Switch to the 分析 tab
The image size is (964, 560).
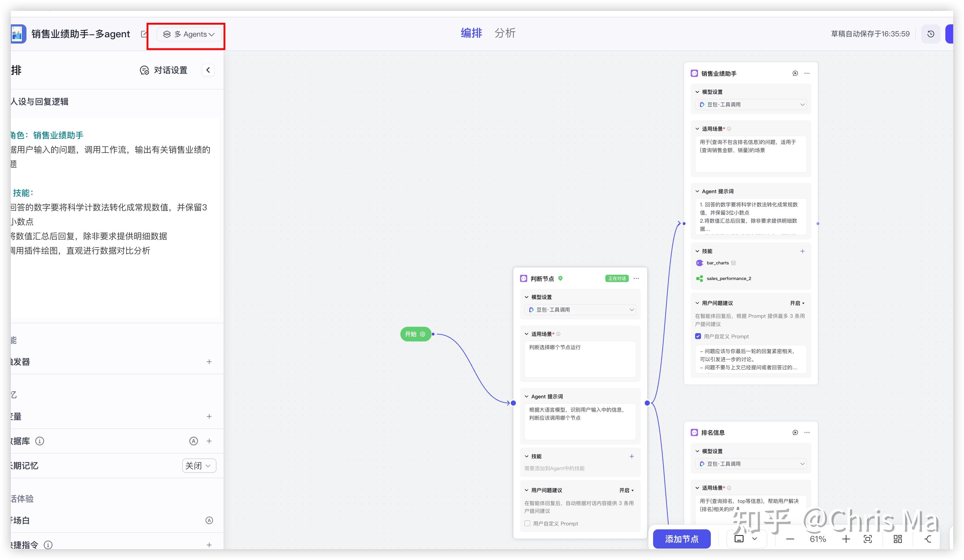point(505,33)
